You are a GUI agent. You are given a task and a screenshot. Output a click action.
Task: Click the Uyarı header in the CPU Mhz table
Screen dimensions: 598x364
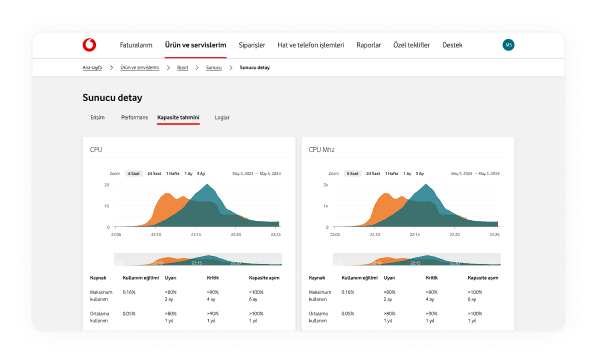coord(389,278)
